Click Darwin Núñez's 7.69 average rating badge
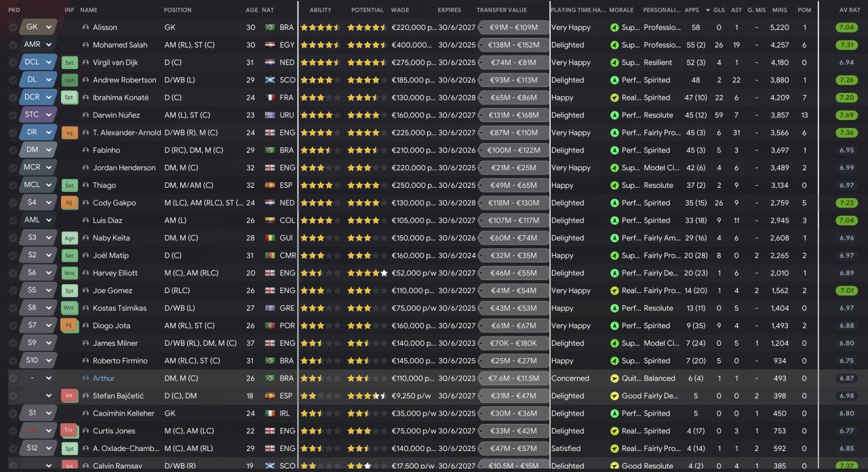 click(846, 115)
